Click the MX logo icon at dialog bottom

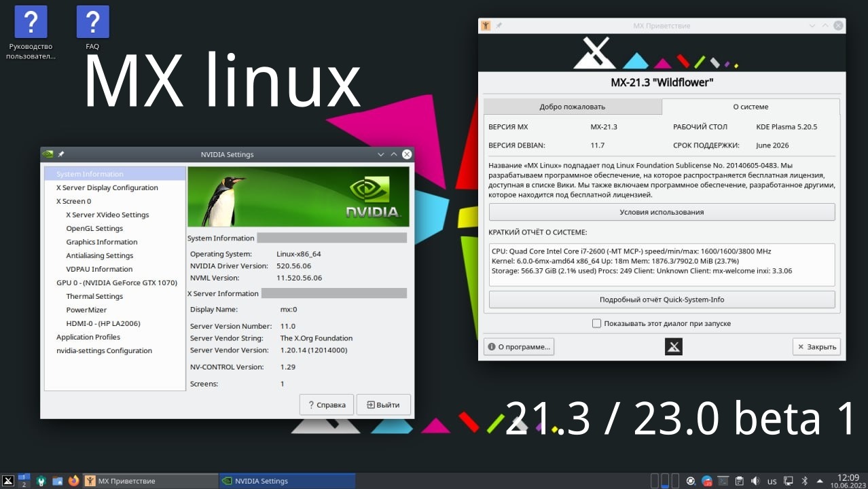[673, 346]
